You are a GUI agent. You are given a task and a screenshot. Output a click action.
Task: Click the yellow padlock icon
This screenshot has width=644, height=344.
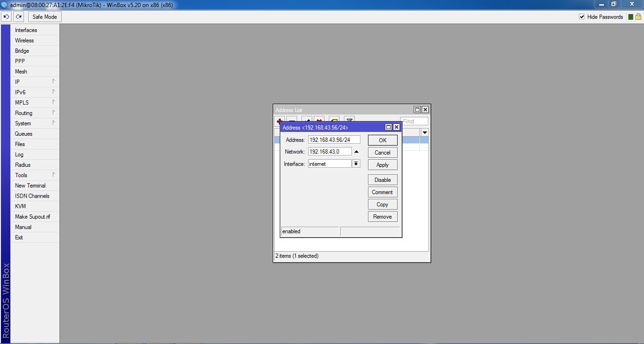tap(638, 17)
